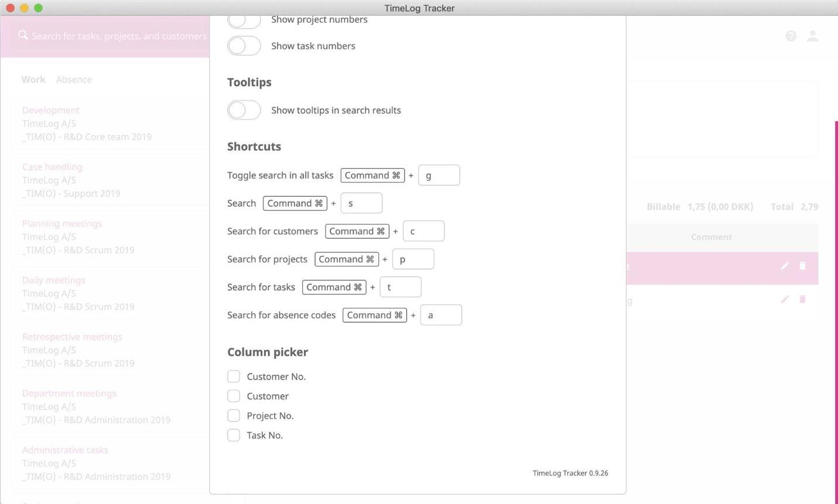Check the Task No. column checkbox

234,435
